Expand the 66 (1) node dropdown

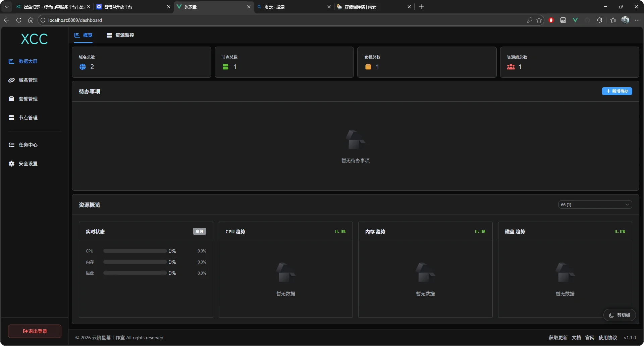click(x=595, y=205)
